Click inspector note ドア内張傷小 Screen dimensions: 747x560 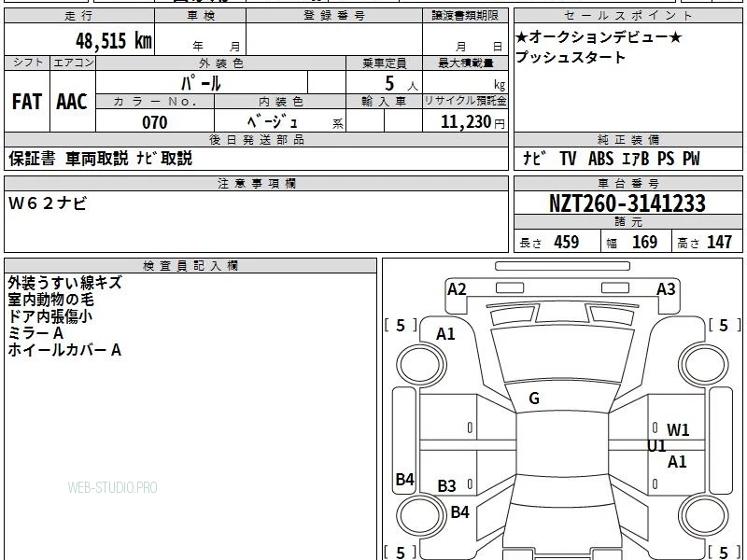tap(50, 316)
